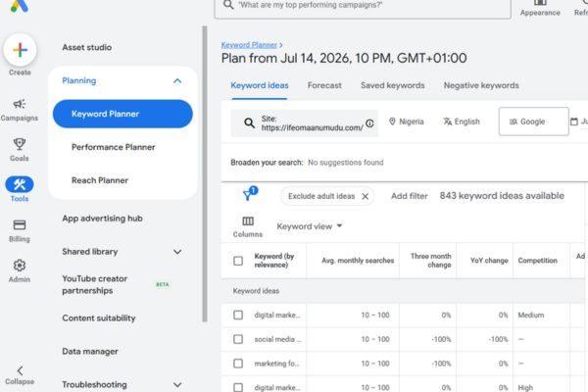This screenshot has height=392, width=588.
Task: Click the filter funnel icon
Action: coord(248,195)
